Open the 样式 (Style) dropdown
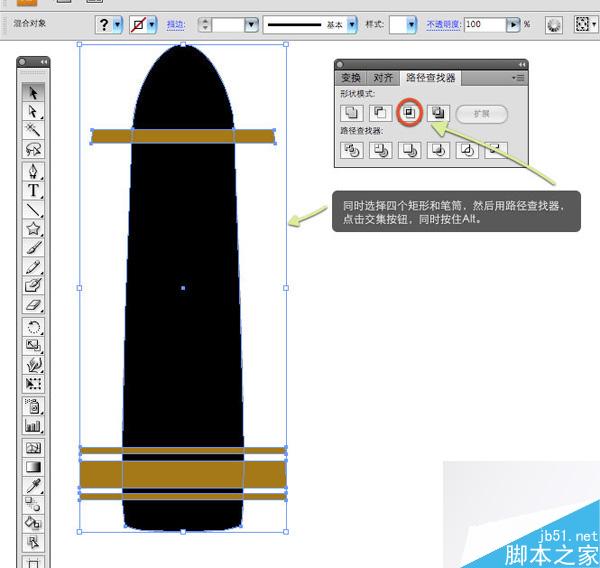Viewport: 600px width, 568px height. coord(411,25)
